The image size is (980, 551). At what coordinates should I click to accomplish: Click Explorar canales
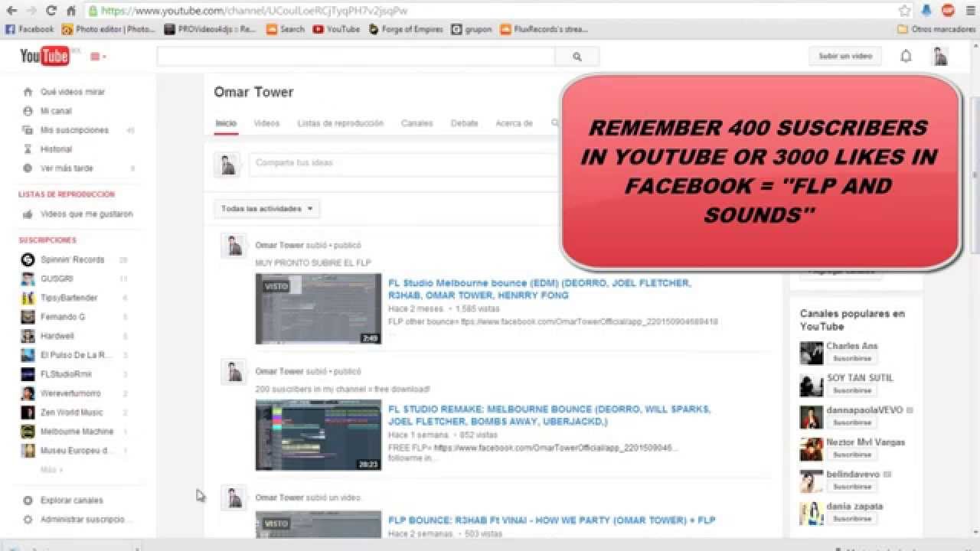71,500
